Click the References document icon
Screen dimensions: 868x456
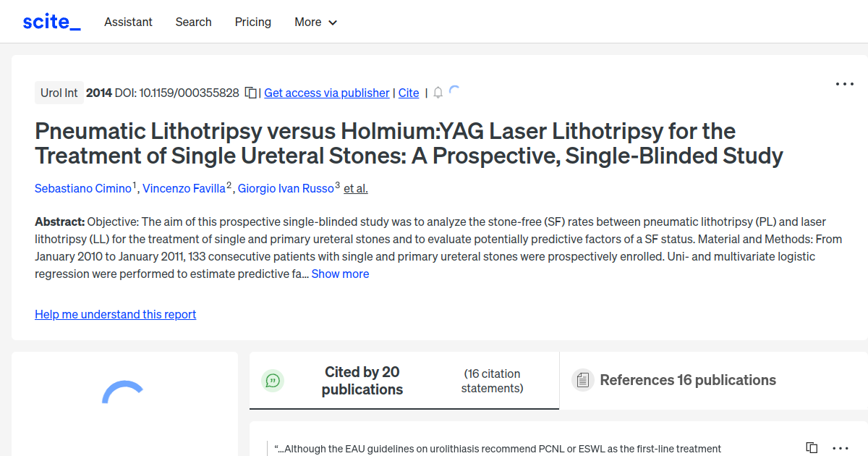pos(582,379)
